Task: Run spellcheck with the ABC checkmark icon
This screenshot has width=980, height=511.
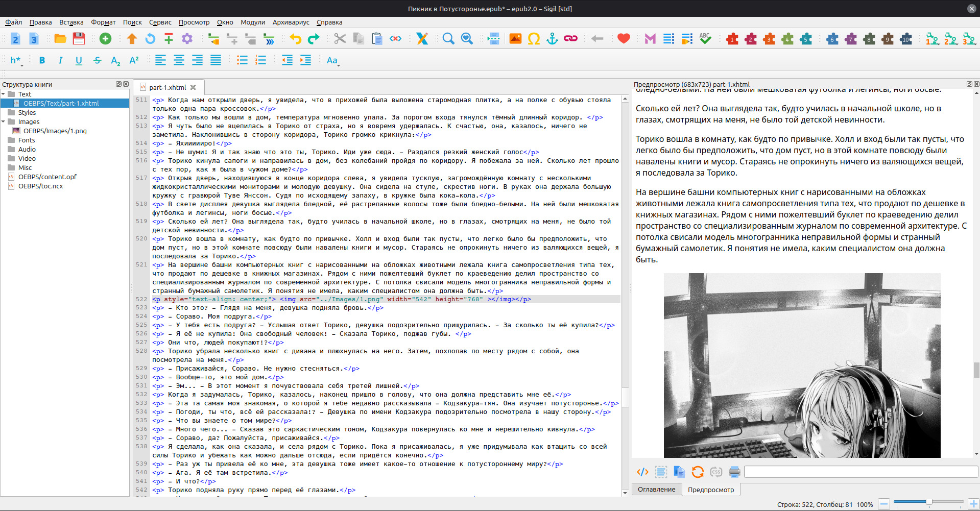Action: pos(705,39)
